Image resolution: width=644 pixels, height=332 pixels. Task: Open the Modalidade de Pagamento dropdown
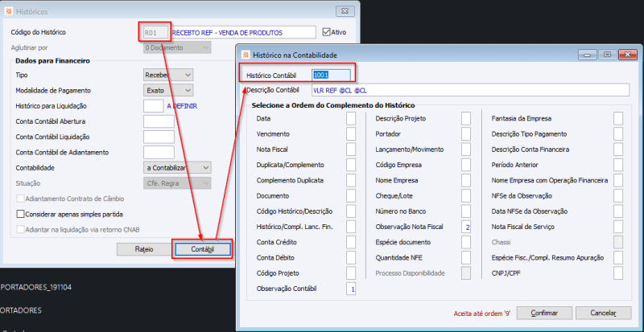[x=169, y=90]
